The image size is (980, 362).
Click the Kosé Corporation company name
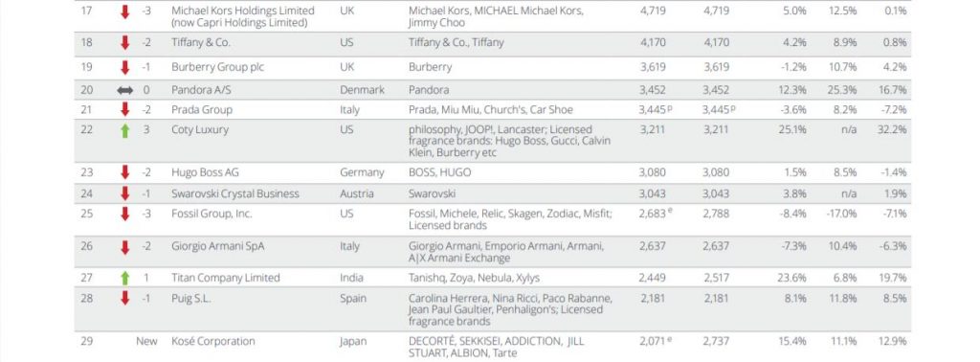(213, 341)
